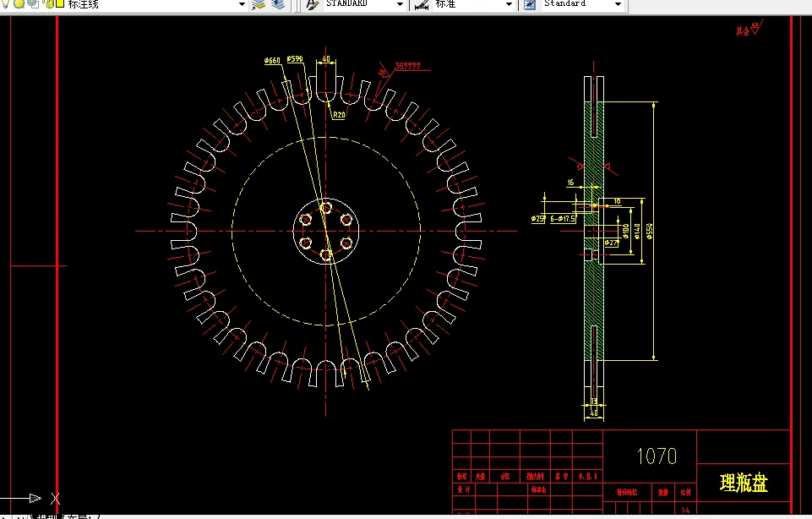Viewport: 812px width, 519px height.
Task: Switch to the 模型 model tab
Action: (46, 516)
